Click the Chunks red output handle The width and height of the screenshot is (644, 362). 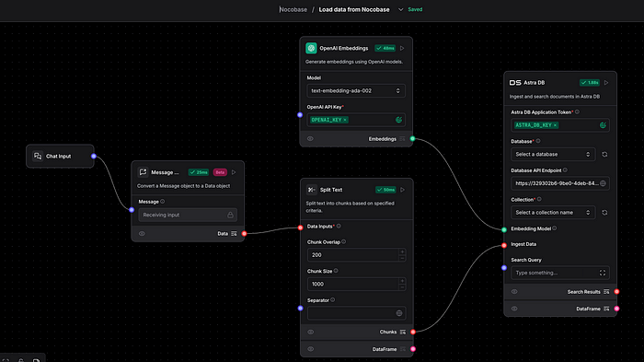413,332
